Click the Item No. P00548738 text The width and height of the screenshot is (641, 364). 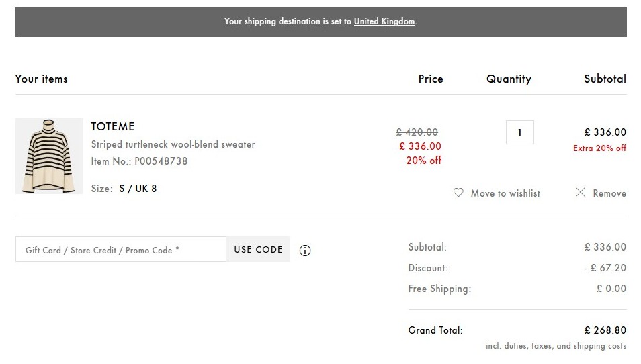139,161
